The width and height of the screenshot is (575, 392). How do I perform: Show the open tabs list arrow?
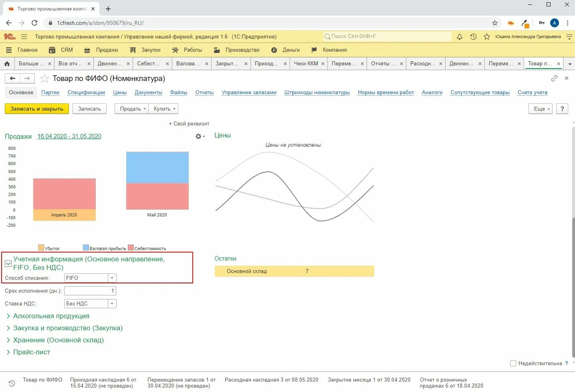(569, 64)
